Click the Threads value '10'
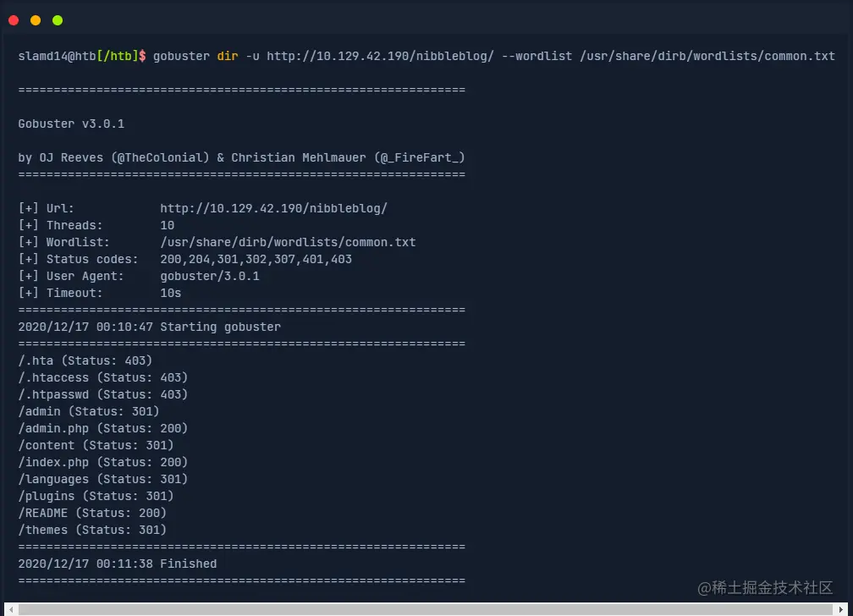The height and width of the screenshot is (616, 853). (167, 225)
